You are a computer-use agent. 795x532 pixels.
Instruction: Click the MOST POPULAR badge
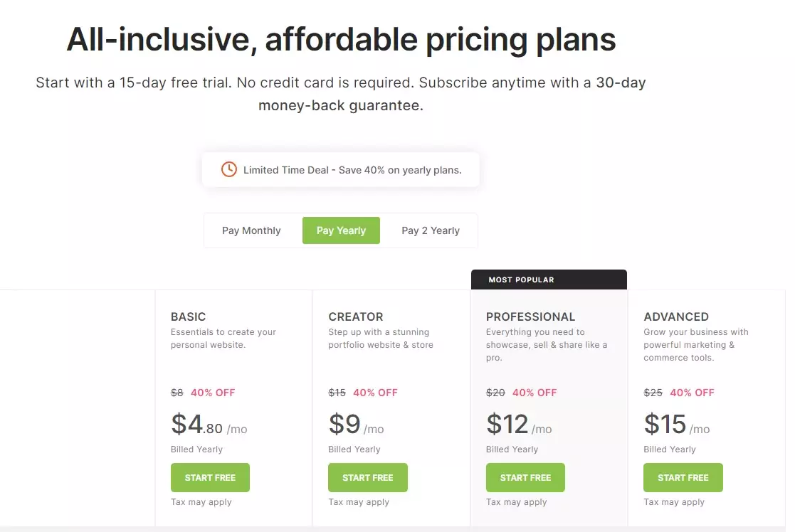[x=521, y=280]
